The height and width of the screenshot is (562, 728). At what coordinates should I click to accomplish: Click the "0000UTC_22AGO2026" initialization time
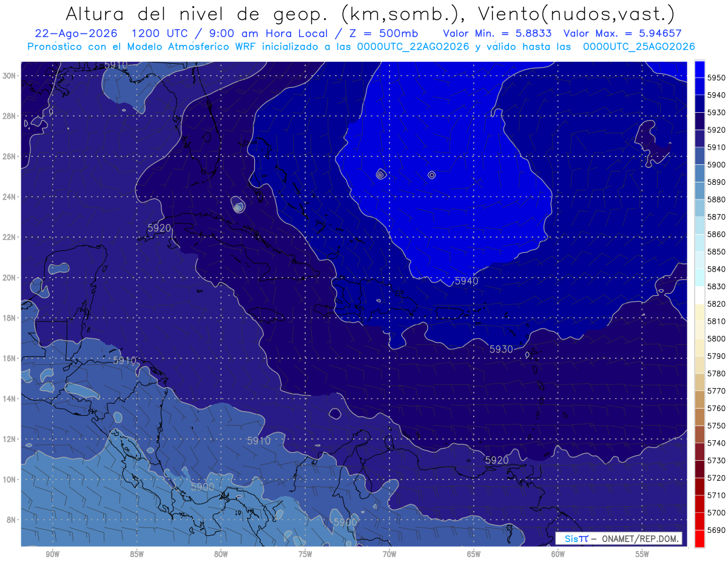[x=413, y=46]
